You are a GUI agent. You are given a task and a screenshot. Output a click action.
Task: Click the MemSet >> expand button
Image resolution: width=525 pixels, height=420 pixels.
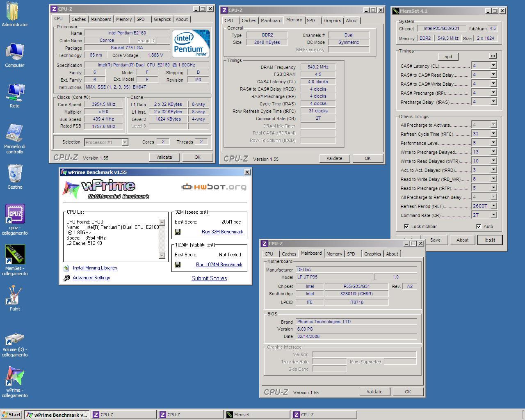(493, 56)
